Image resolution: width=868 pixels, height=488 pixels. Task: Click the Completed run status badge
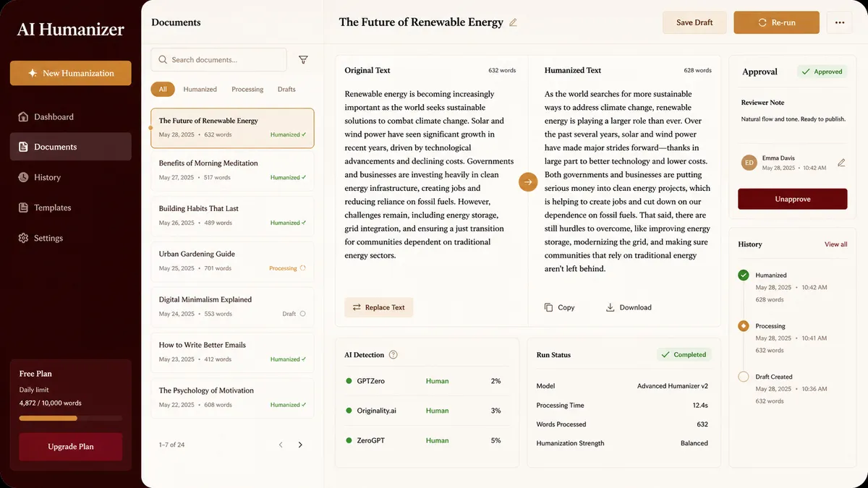[684, 355]
